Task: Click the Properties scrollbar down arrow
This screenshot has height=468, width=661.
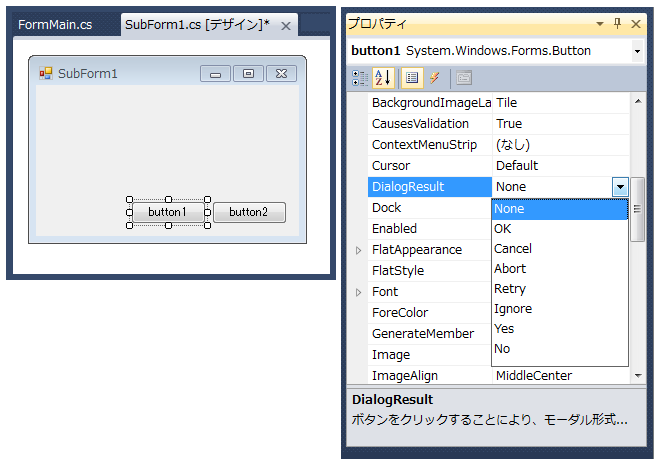Action: (638, 376)
